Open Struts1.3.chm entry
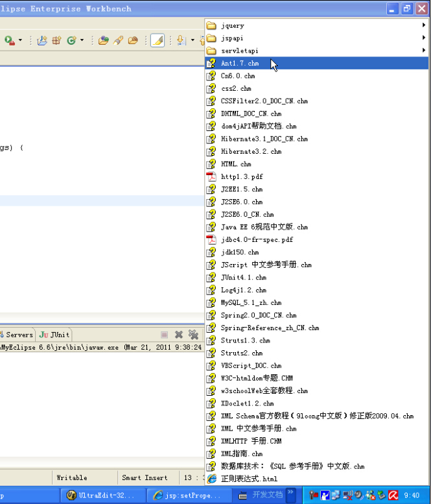This screenshot has height=504, width=431. [x=317, y=341]
